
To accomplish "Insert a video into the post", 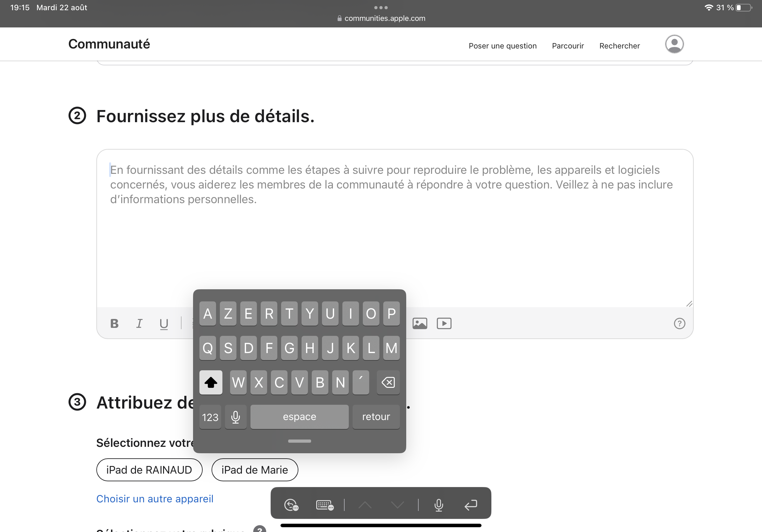I will 444,323.
